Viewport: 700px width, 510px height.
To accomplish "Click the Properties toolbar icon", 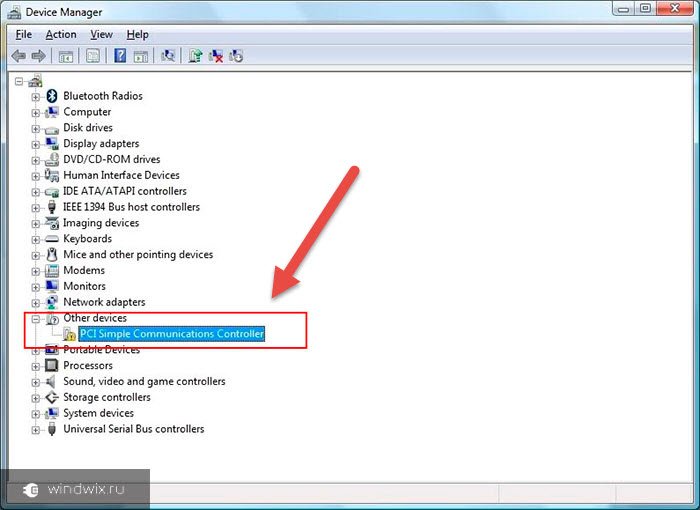I will click(93, 56).
